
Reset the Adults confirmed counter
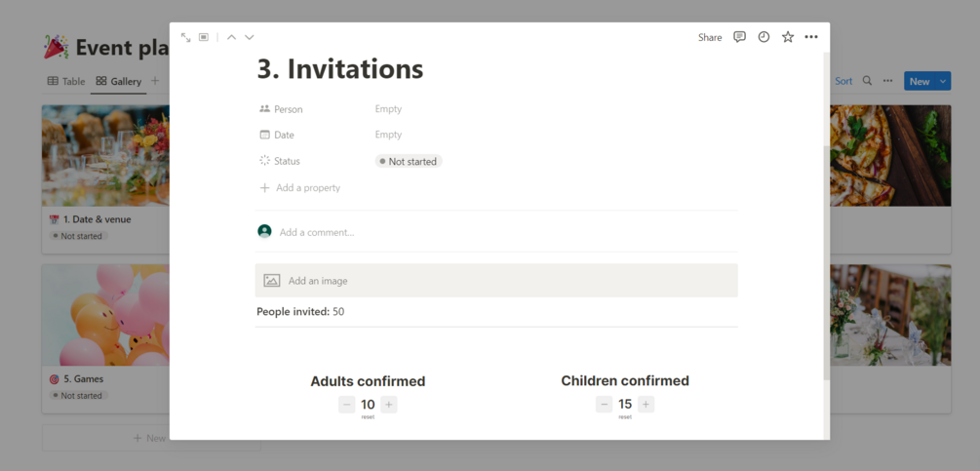(368, 417)
